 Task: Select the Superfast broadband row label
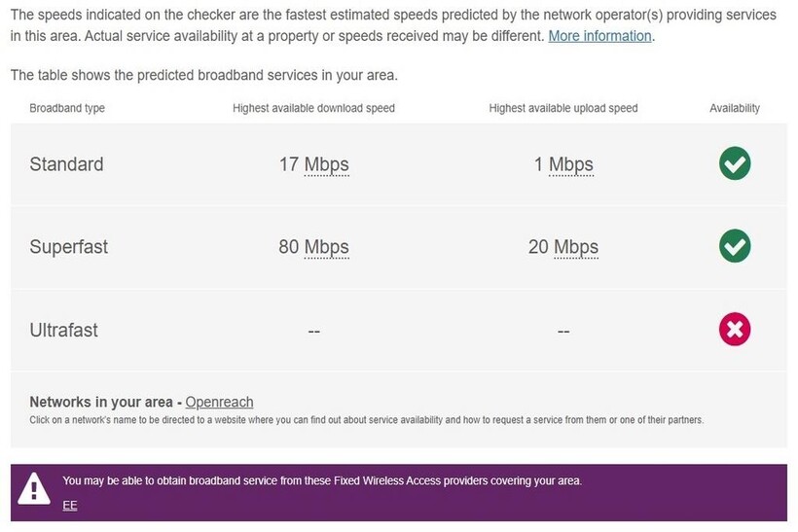68,247
